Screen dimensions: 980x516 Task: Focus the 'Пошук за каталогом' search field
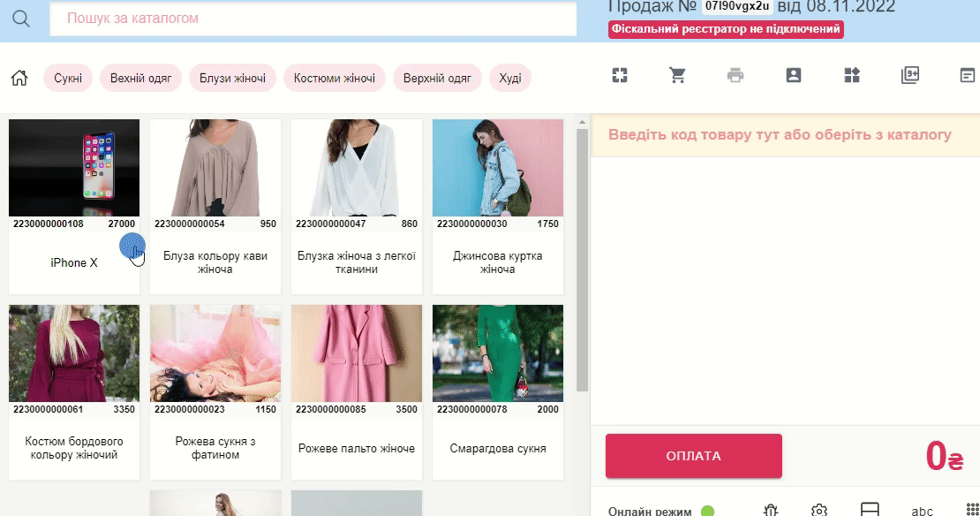tap(313, 19)
